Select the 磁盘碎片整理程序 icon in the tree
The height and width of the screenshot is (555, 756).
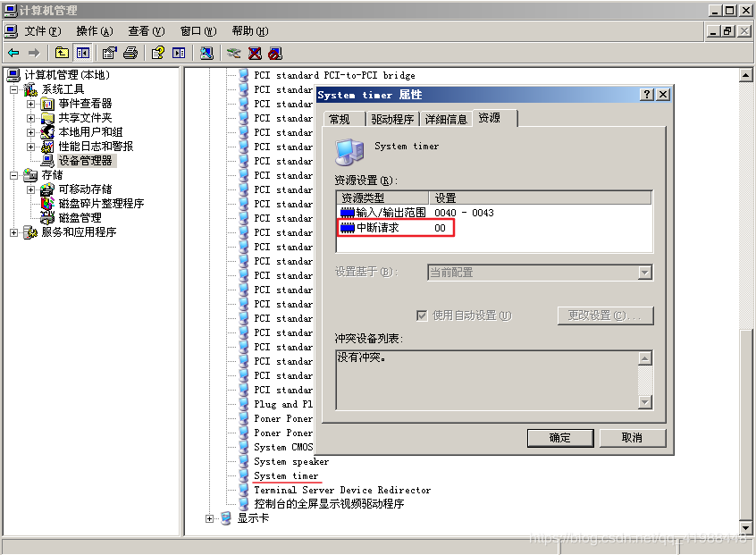47,204
